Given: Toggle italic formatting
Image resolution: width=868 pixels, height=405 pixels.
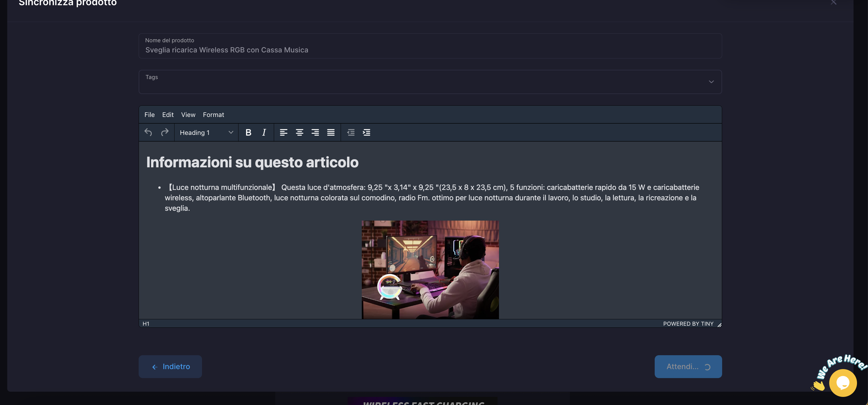Looking at the screenshot, I should [x=264, y=132].
